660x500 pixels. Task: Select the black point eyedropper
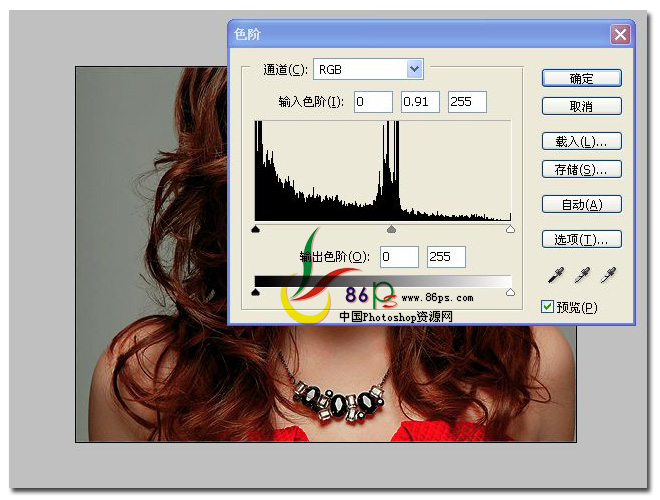click(x=556, y=275)
